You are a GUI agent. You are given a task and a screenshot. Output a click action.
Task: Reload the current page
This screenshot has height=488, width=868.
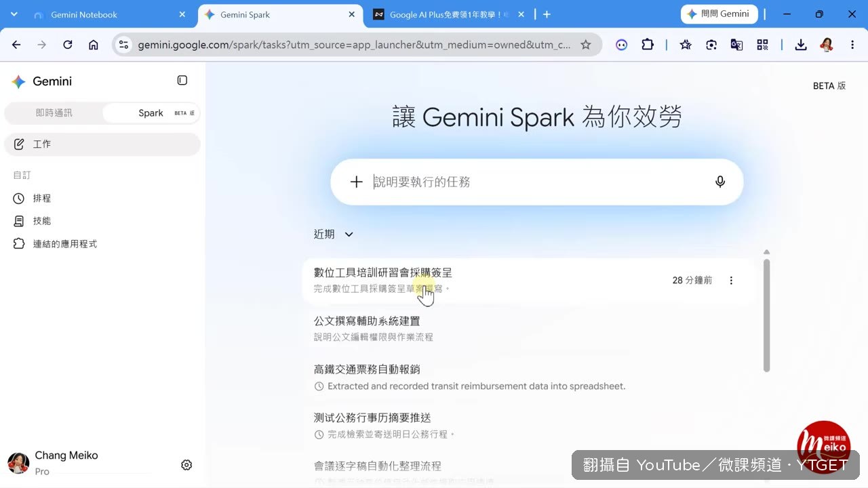[x=68, y=45]
